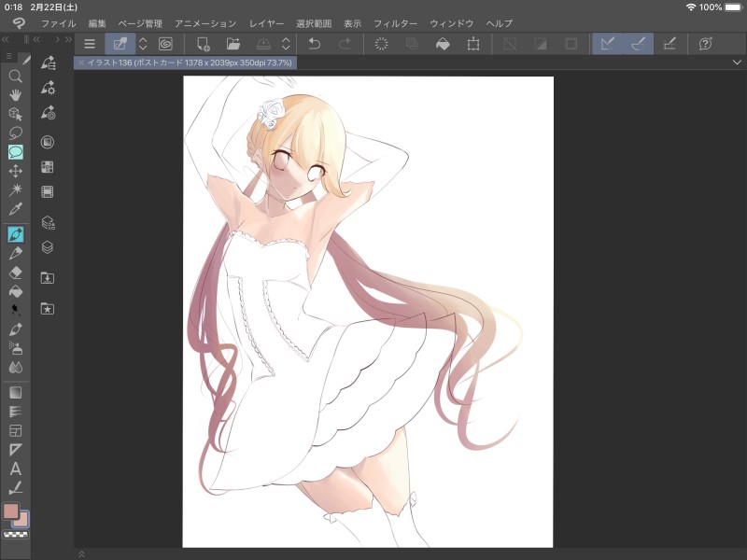747x560 pixels.
Task: Select the Move layer tool
Action: 15,171
